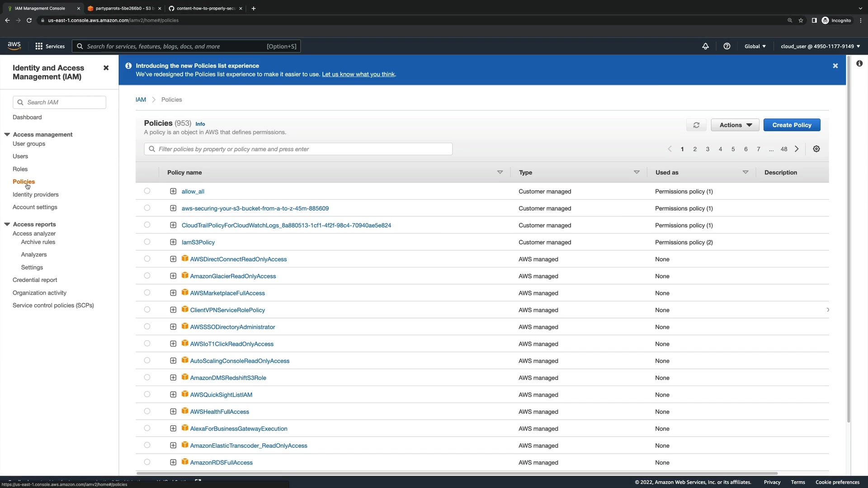Select the allow_all policy radio button
This screenshot has width=868, height=488.
(147, 191)
